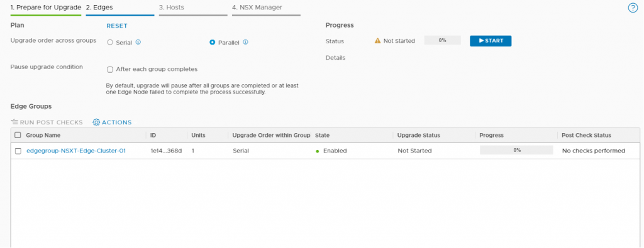Click the State column header
This screenshot has height=248, width=644.
coord(322,135)
